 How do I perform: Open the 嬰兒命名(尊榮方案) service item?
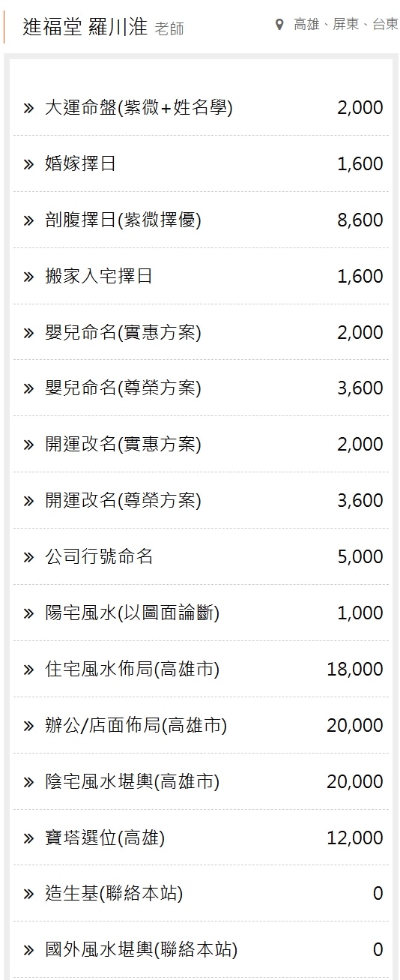coord(201,388)
